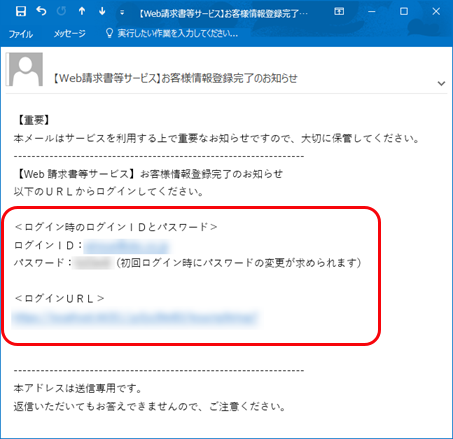Go to previous item with the up arrow

[82, 12]
